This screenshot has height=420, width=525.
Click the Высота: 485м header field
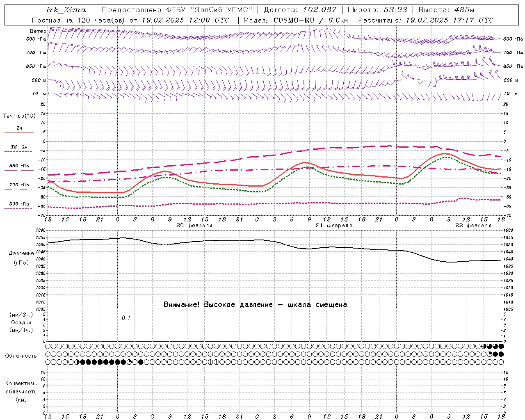(446, 10)
